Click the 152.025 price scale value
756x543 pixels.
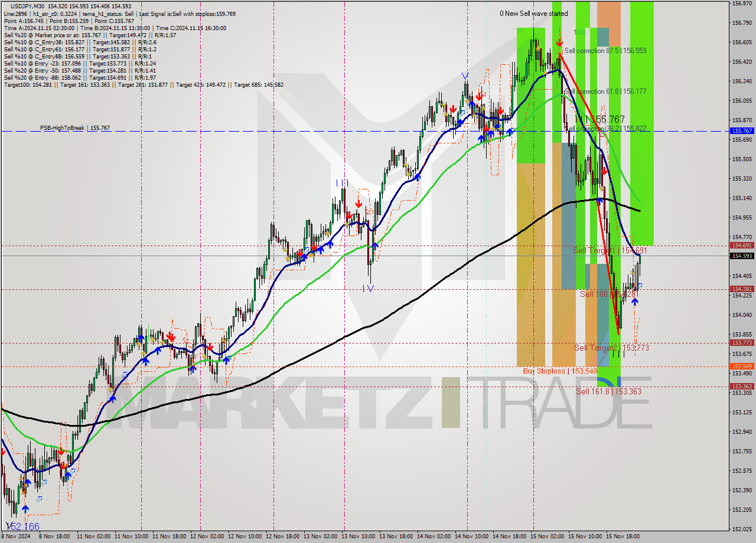(741, 529)
